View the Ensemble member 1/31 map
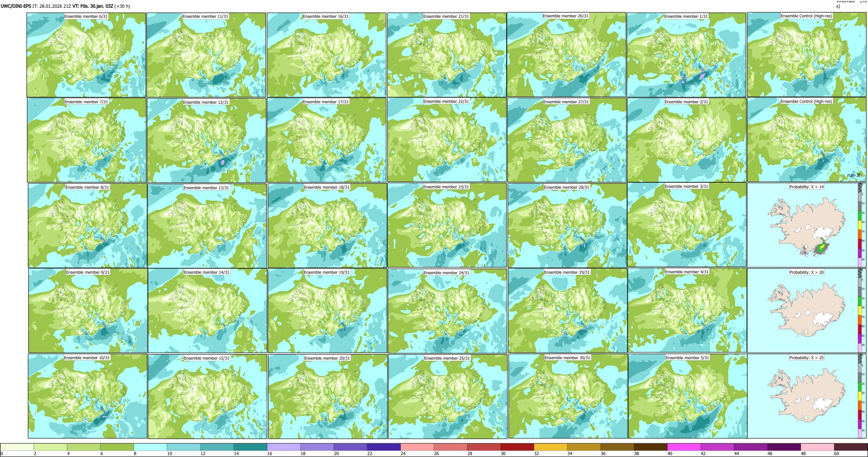Viewport: 868px width, 457px height. [687, 55]
